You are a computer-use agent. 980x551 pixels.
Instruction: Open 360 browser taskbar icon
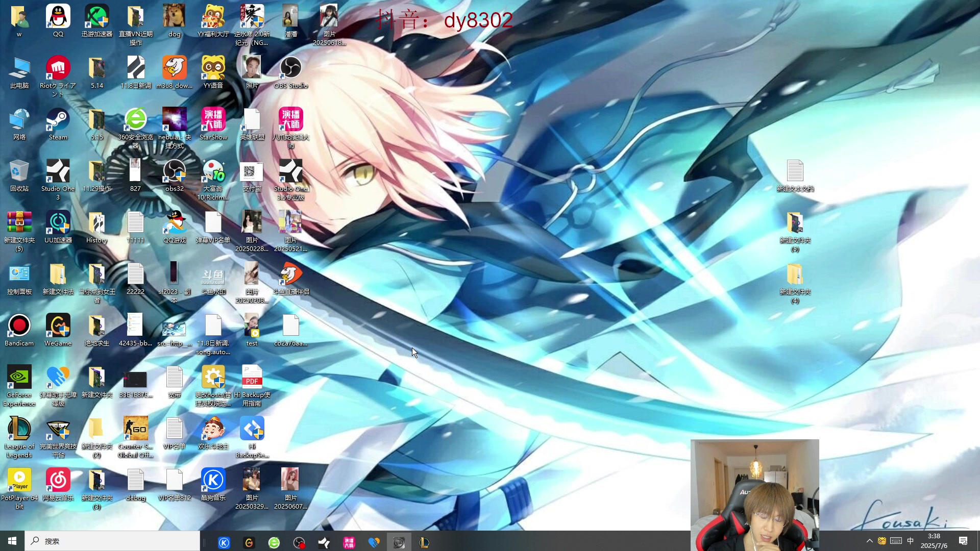[x=274, y=542]
